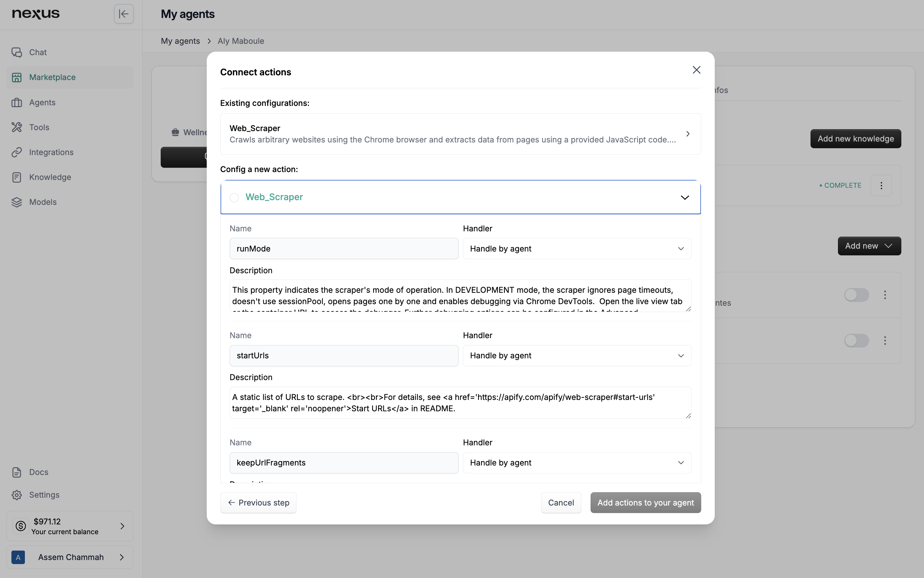Click the Models sidebar label
Image resolution: width=924 pixels, height=578 pixels.
tap(43, 202)
